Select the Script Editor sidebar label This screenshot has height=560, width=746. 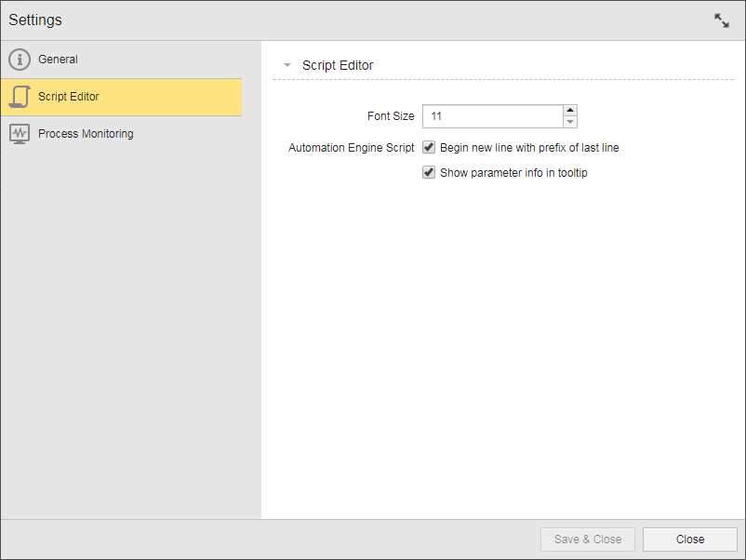(69, 97)
